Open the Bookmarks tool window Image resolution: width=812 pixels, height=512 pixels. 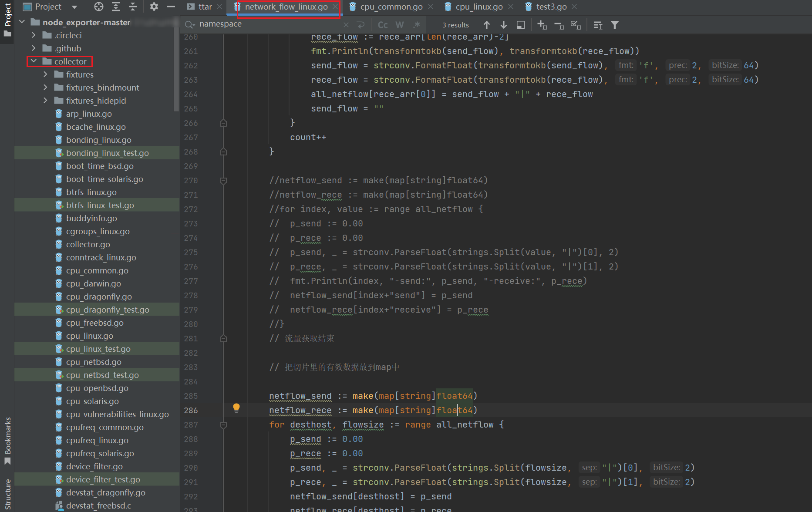click(7, 440)
